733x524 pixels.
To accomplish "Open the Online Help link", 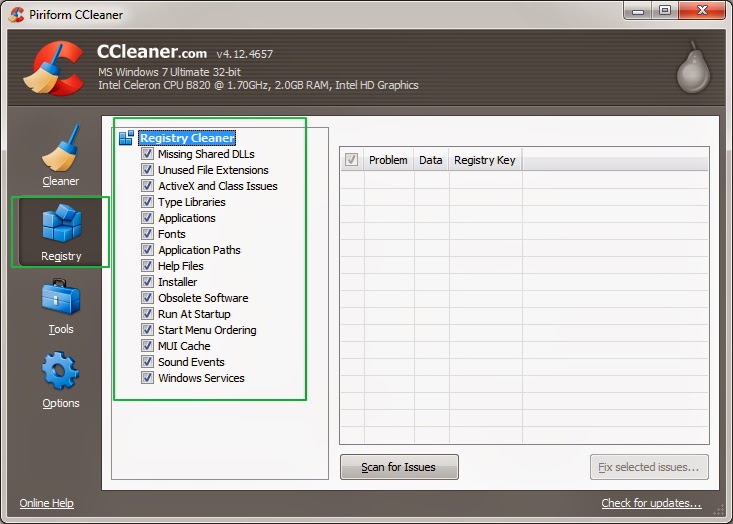I will (x=47, y=503).
